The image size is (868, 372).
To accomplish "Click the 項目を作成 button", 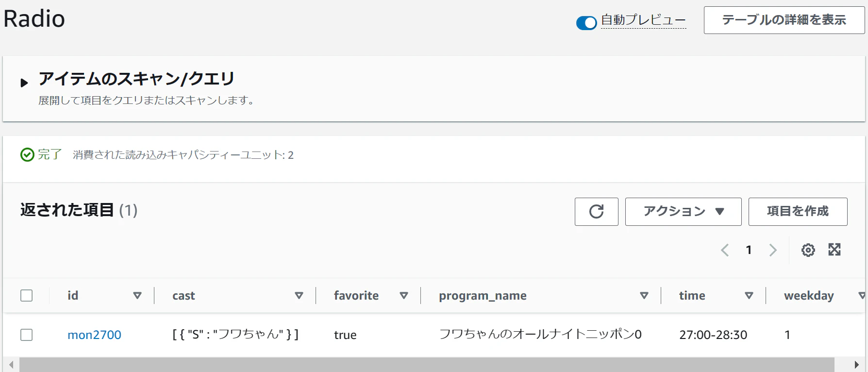I will pos(798,212).
